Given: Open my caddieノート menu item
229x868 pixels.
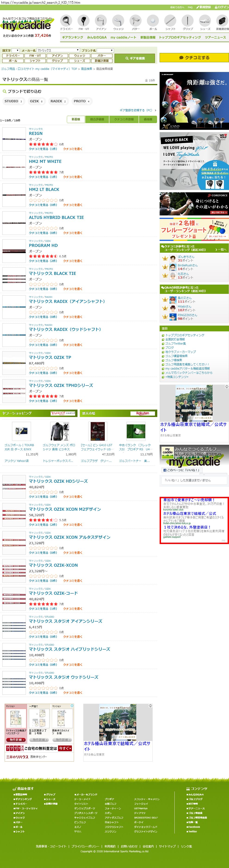Looking at the screenshot, I should pos(123,37).
